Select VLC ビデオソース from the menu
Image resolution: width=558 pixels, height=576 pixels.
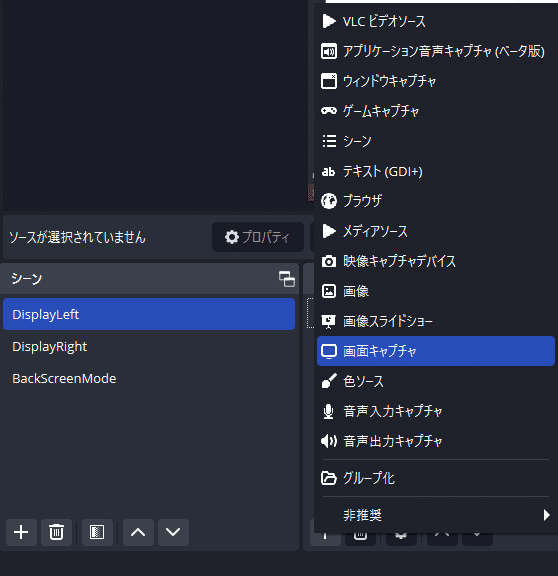436,21
